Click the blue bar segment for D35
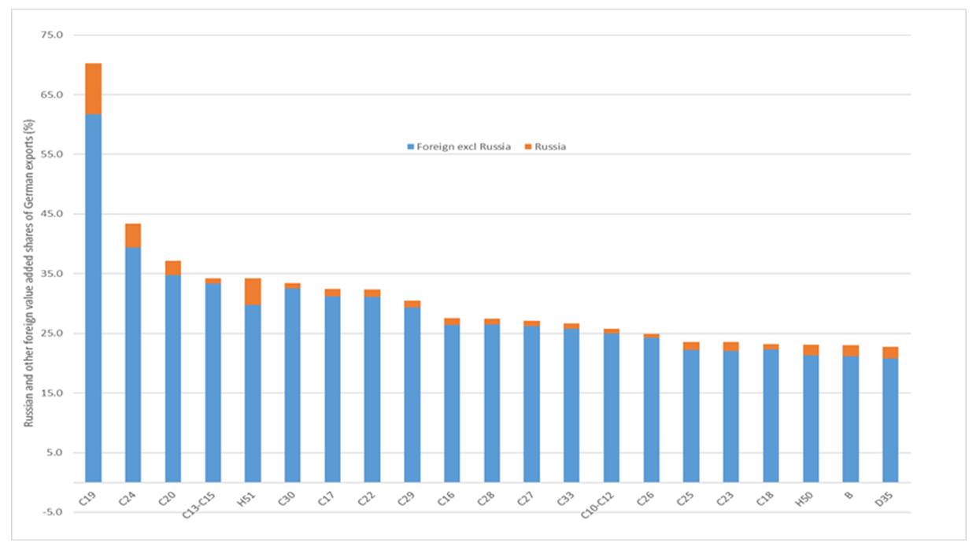This screenshot has height=546, width=980. (890, 420)
